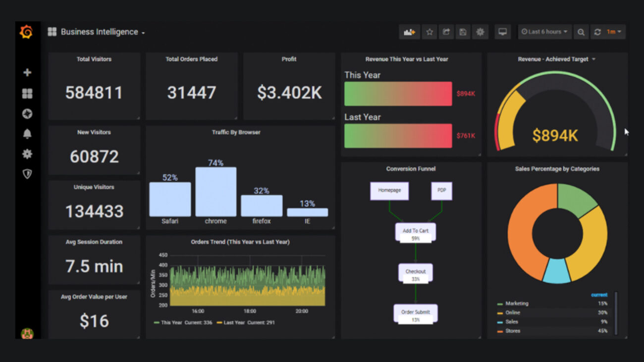Star the Business Intelligence dashboard
The width and height of the screenshot is (644, 362).
point(429,32)
